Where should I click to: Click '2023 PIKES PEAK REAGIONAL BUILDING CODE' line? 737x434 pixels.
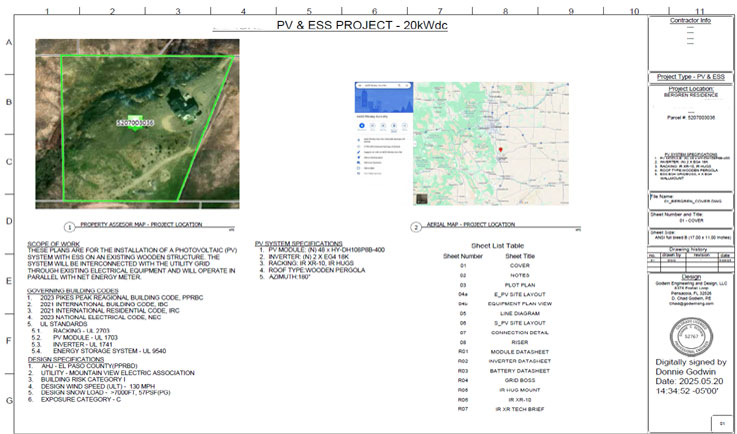(x=122, y=298)
